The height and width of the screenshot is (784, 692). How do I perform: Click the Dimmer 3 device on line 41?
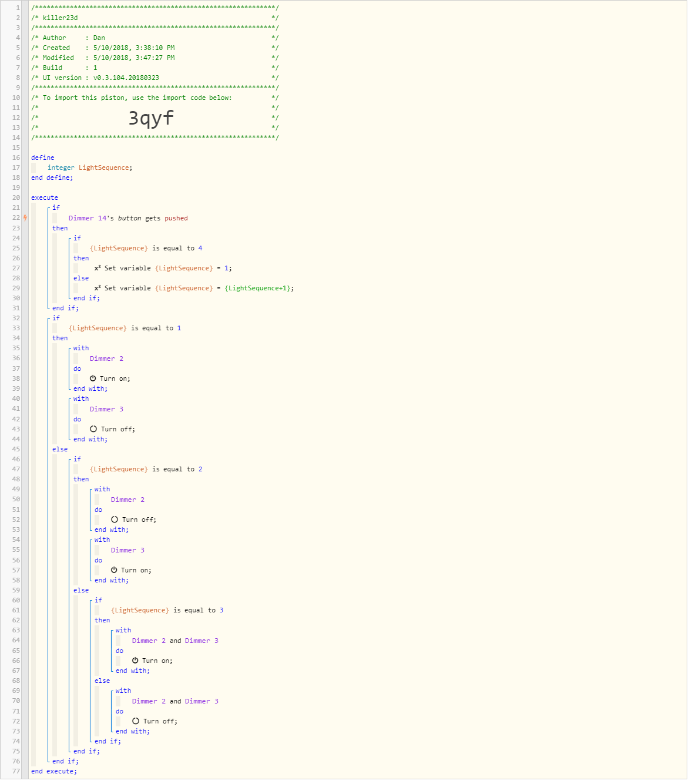[x=106, y=409]
